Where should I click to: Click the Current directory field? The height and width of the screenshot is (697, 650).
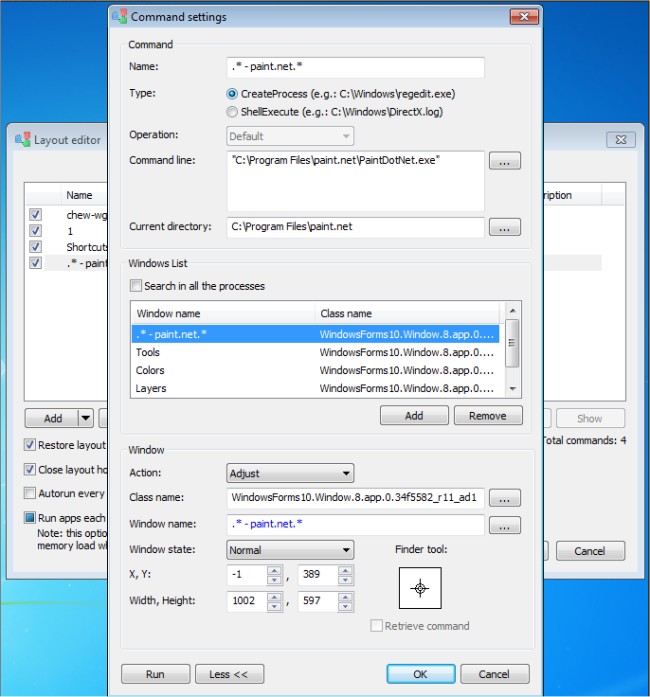click(355, 227)
